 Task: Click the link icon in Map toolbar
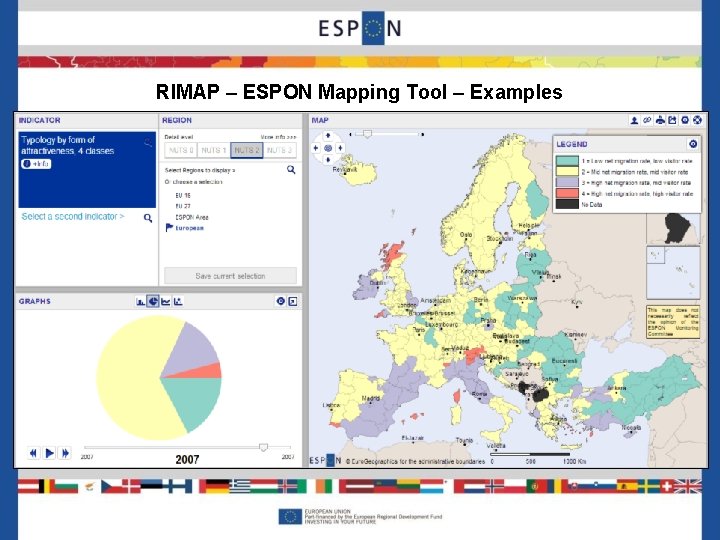click(x=647, y=120)
